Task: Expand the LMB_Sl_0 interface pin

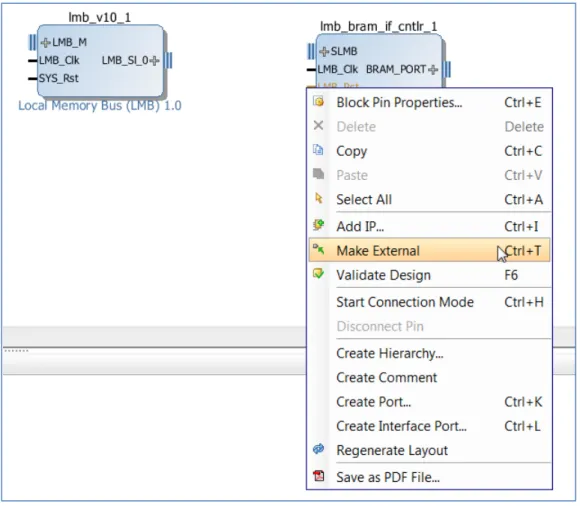Action: tap(155, 60)
